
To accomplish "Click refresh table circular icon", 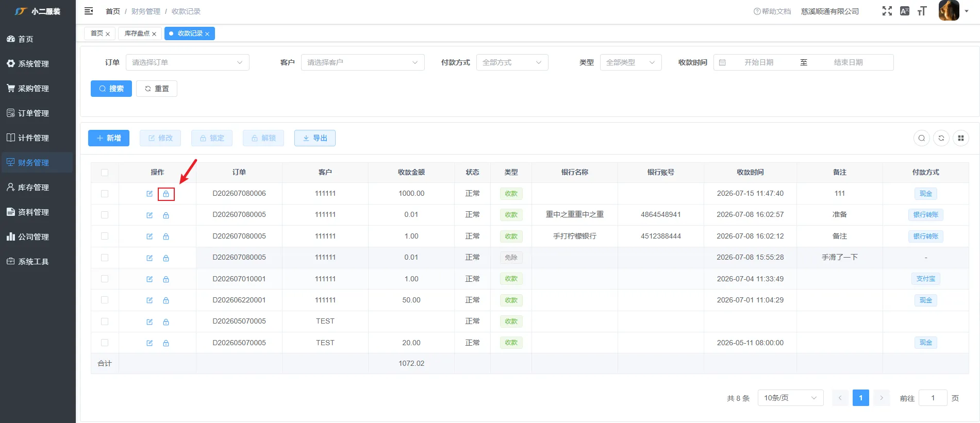I will [x=941, y=138].
